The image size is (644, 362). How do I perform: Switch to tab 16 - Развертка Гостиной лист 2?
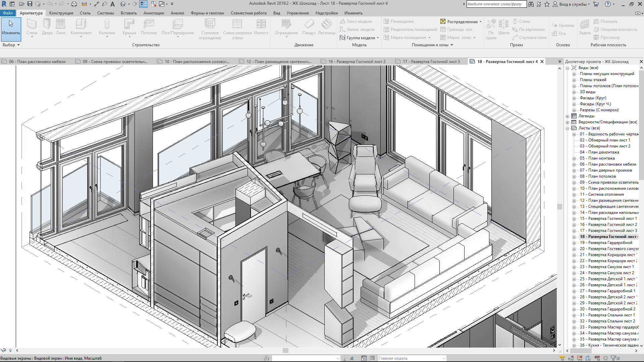tap(356, 62)
